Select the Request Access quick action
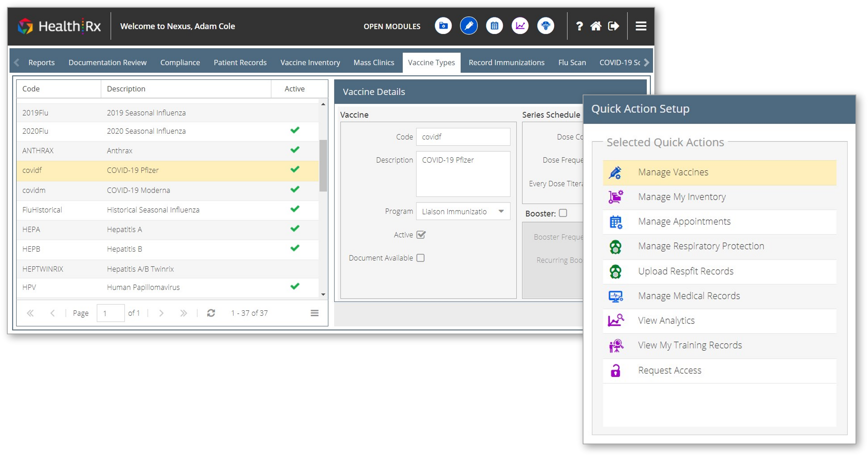This screenshot has width=868, height=456. [669, 370]
